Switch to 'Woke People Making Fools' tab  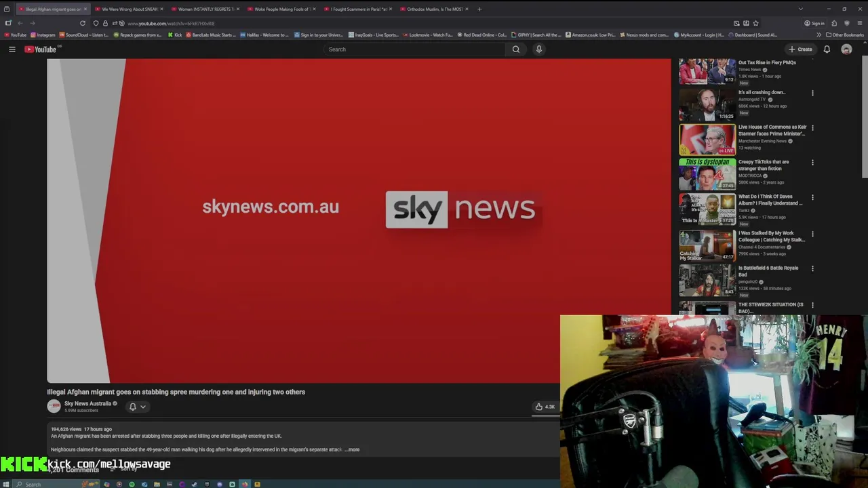coord(281,9)
